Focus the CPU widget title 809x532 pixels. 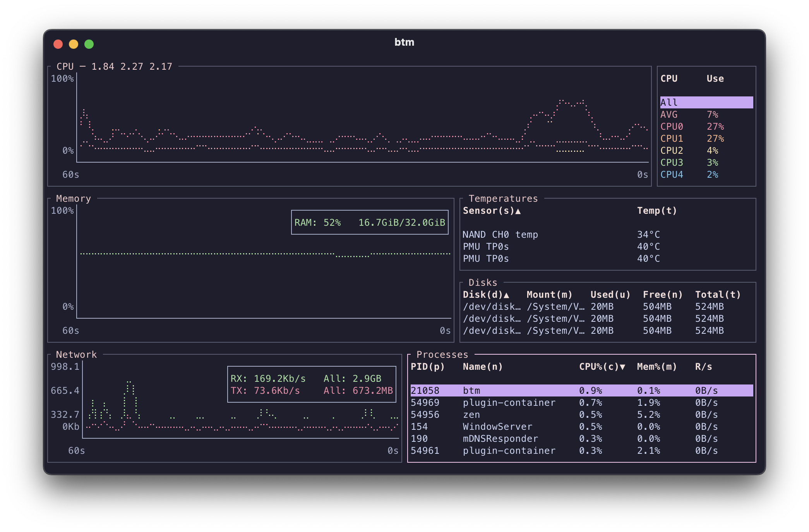(65, 67)
